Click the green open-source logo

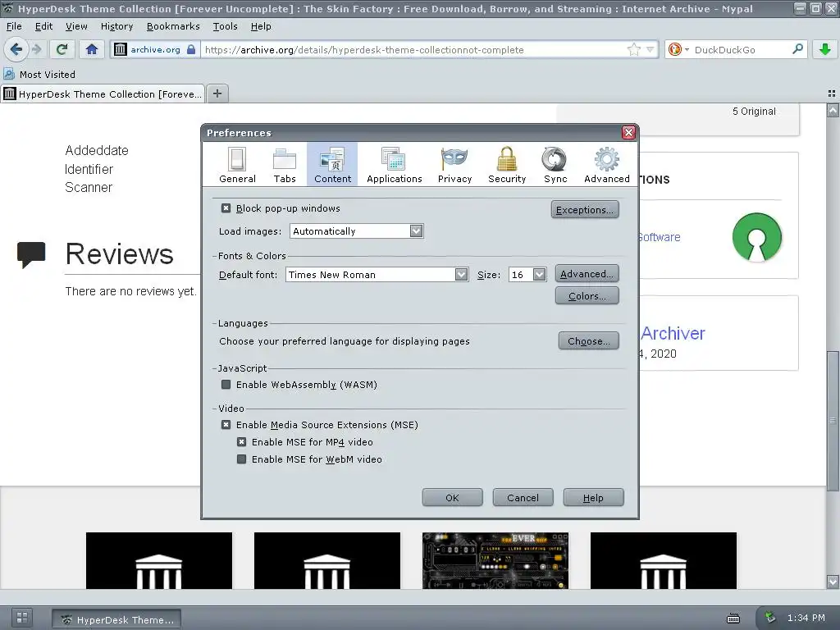click(756, 237)
